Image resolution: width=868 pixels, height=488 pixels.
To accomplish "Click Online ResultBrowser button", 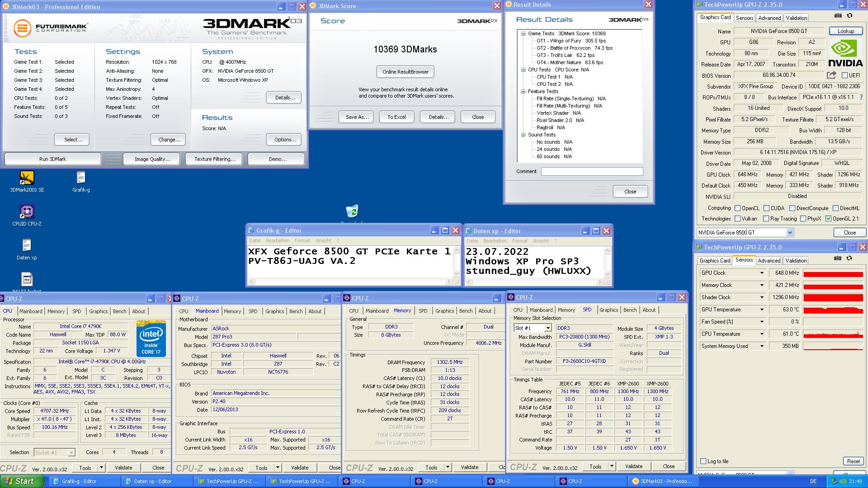I will point(406,72).
